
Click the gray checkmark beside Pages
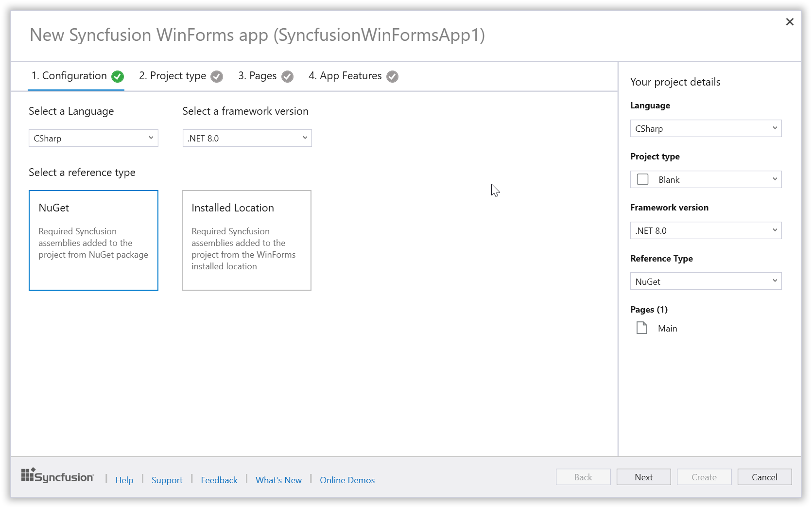point(288,76)
